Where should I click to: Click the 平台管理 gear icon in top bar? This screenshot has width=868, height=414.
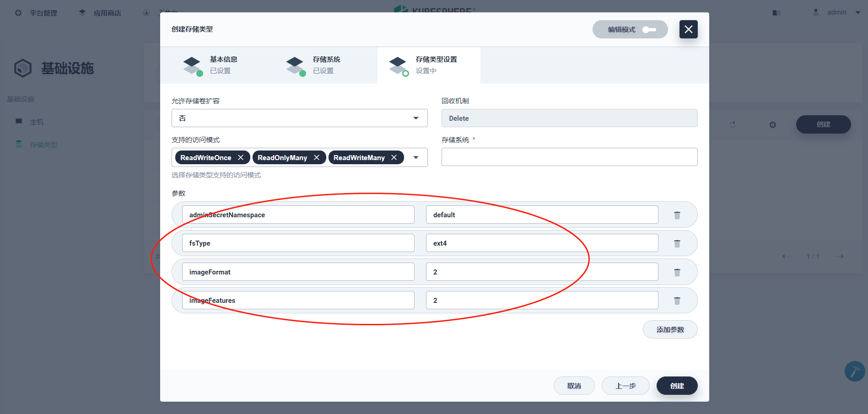[x=18, y=13]
